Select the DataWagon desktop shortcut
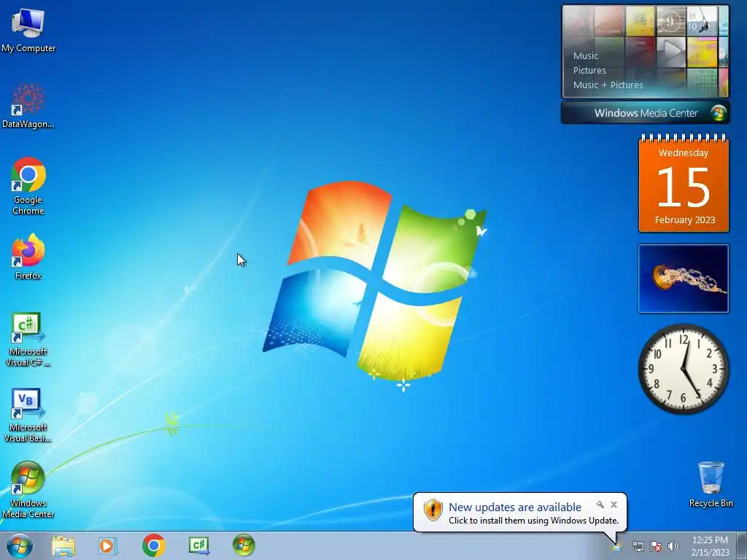 (28, 106)
